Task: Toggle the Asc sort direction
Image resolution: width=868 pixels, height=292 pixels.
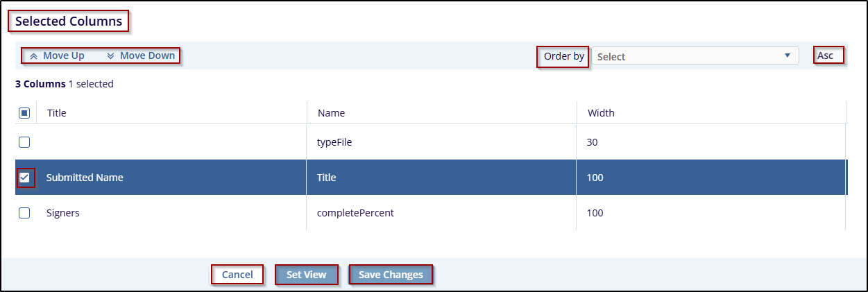Action: tap(826, 55)
